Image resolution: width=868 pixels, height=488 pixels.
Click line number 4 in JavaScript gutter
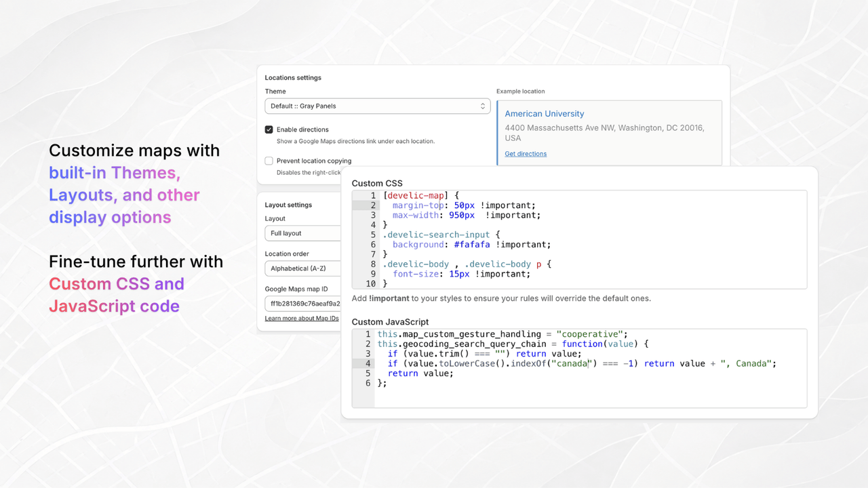pyautogui.click(x=368, y=363)
